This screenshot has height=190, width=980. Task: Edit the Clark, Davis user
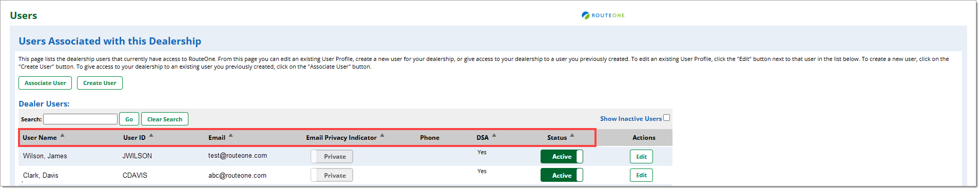tap(641, 175)
